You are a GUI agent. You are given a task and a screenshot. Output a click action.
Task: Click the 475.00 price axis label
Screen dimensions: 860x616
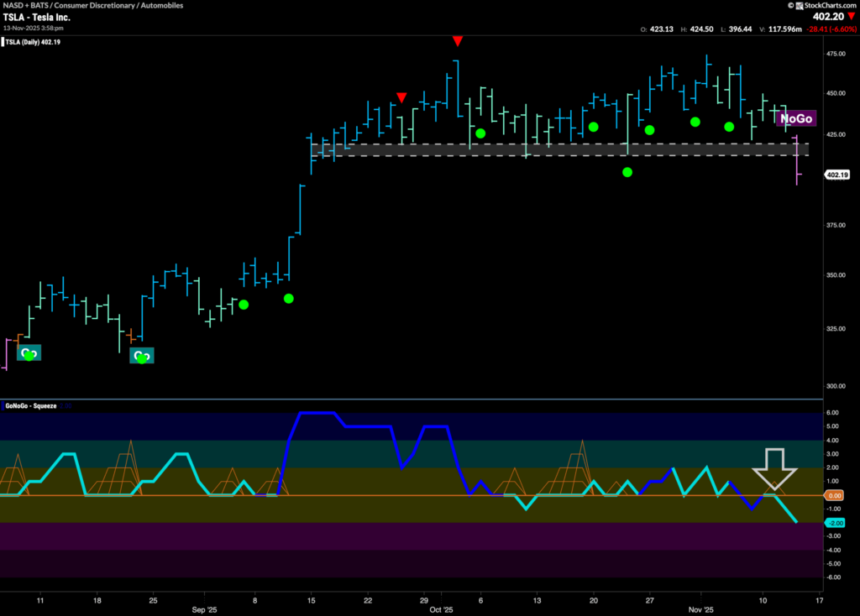pyautogui.click(x=836, y=54)
